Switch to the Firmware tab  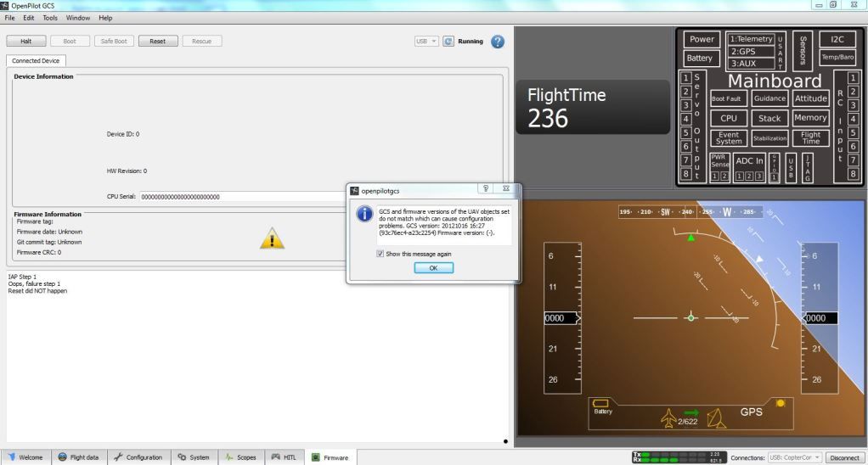(330, 457)
